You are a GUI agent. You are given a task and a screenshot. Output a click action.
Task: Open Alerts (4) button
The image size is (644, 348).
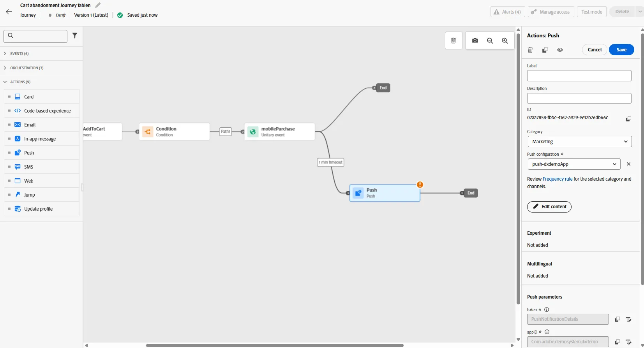(508, 12)
